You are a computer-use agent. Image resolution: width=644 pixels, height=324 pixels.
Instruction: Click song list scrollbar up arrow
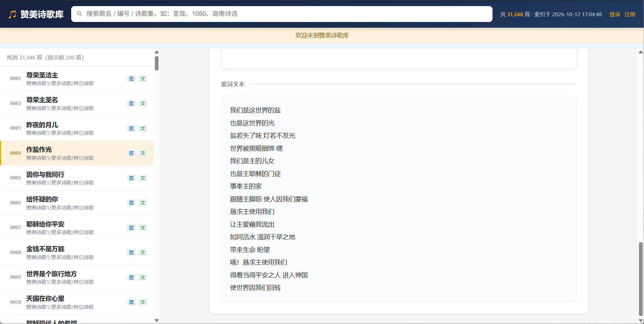[x=157, y=52]
